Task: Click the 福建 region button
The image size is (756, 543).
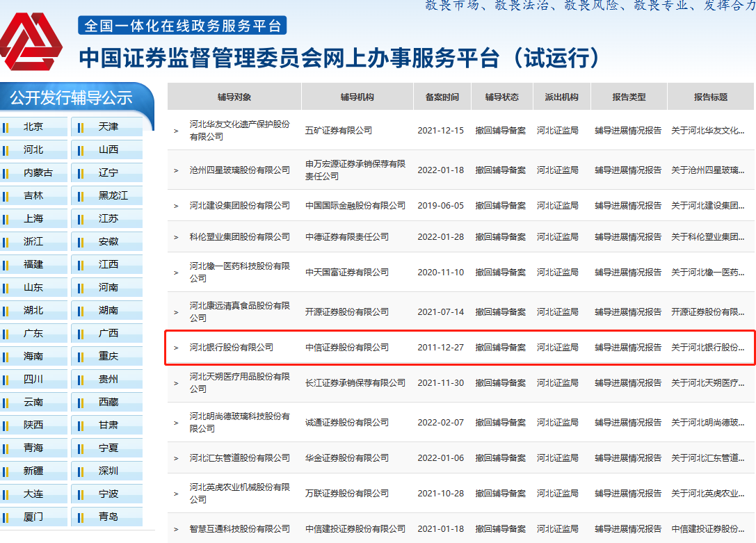Action: click(x=34, y=264)
